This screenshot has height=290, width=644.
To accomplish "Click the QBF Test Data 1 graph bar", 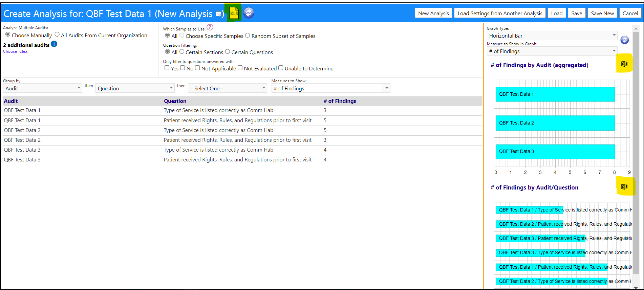I will (x=555, y=94).
